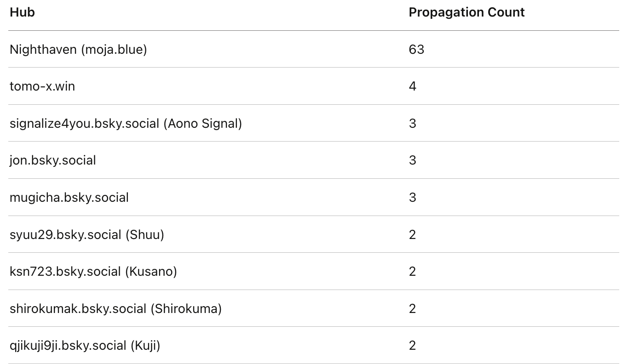The width and height of the screenshot is (622, 364).
Task: Click count 2 in Kuji row
Action: 412,345
